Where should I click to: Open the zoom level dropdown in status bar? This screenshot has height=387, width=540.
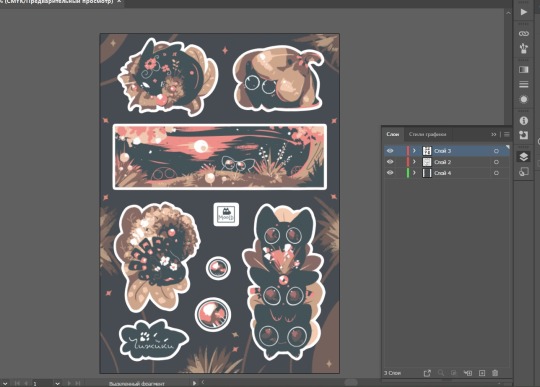tap(5, 383)
